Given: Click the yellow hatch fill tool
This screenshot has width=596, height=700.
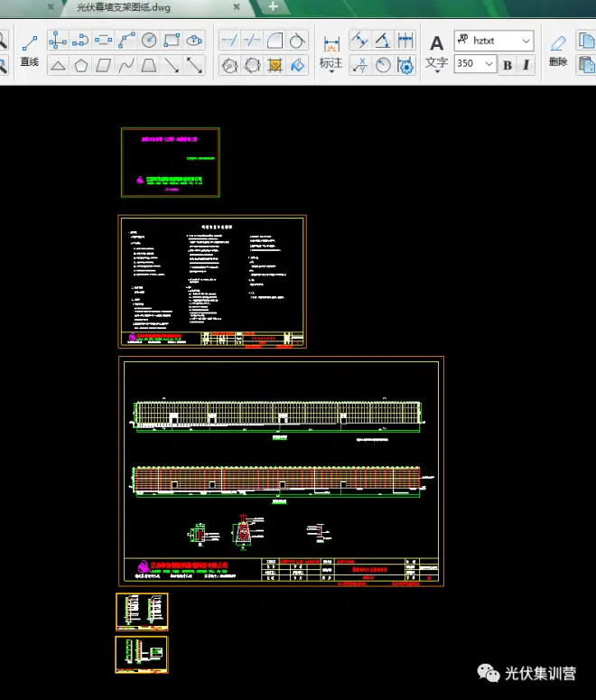Looking at the screenshot, I should pos(275,66).
